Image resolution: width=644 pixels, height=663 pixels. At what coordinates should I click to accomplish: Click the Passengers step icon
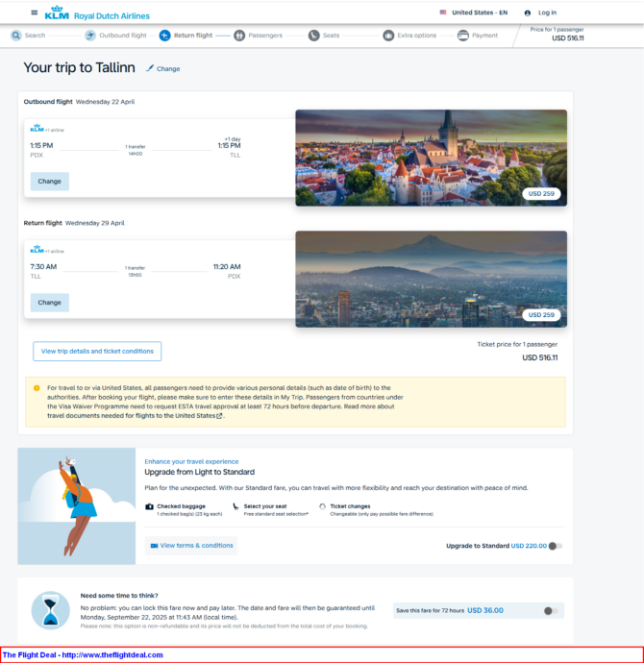click(239, 36)
